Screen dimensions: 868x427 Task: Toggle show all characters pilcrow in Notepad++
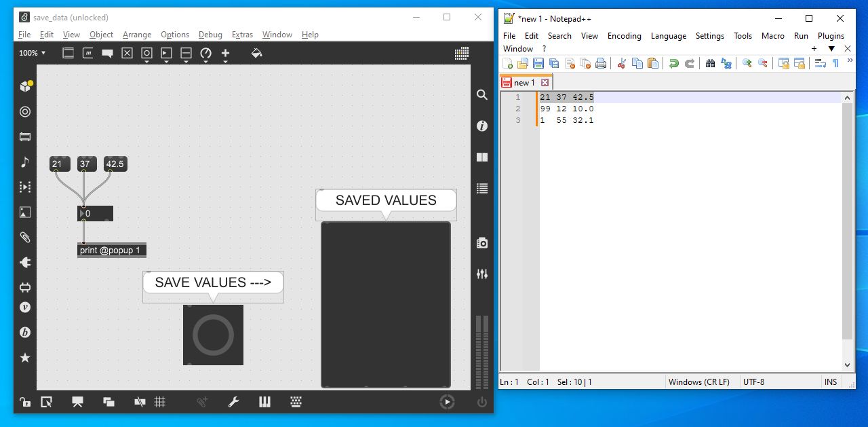tap(835, 63)
